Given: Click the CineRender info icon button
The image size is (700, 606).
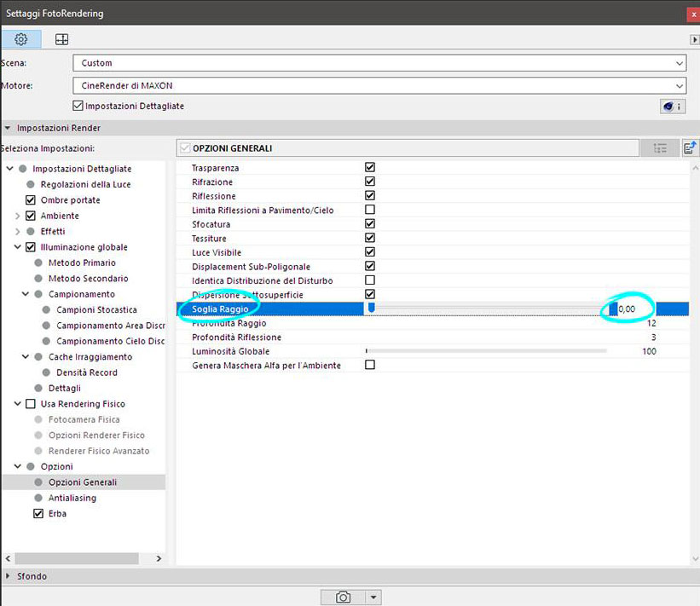Looking at the screenshot, I should 673,107.
